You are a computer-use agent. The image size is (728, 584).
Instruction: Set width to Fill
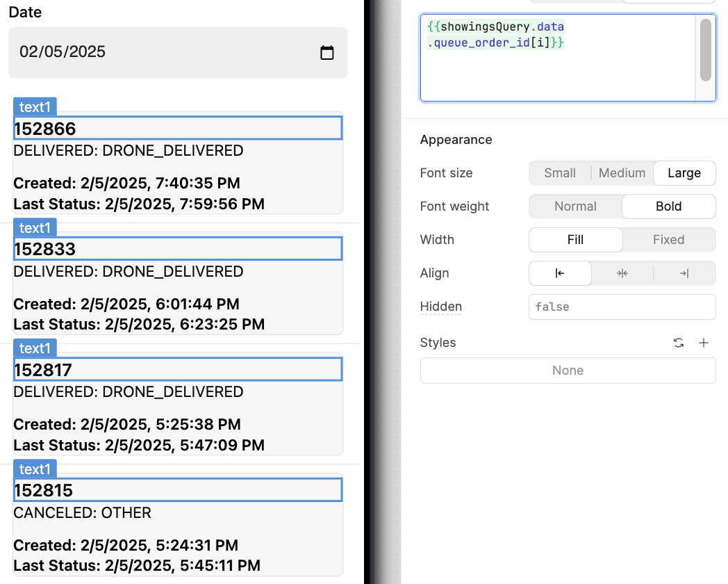575,240
